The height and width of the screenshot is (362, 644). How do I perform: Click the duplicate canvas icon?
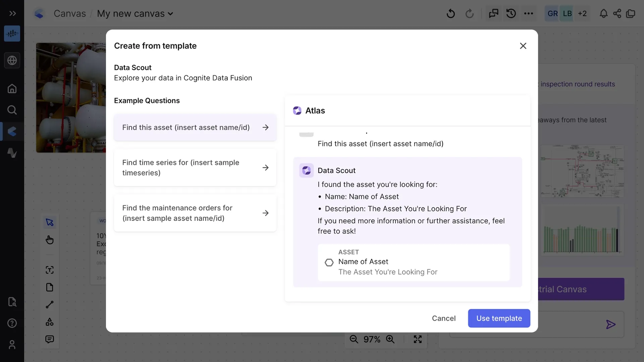pyautogui.click(x=631, y=13)
